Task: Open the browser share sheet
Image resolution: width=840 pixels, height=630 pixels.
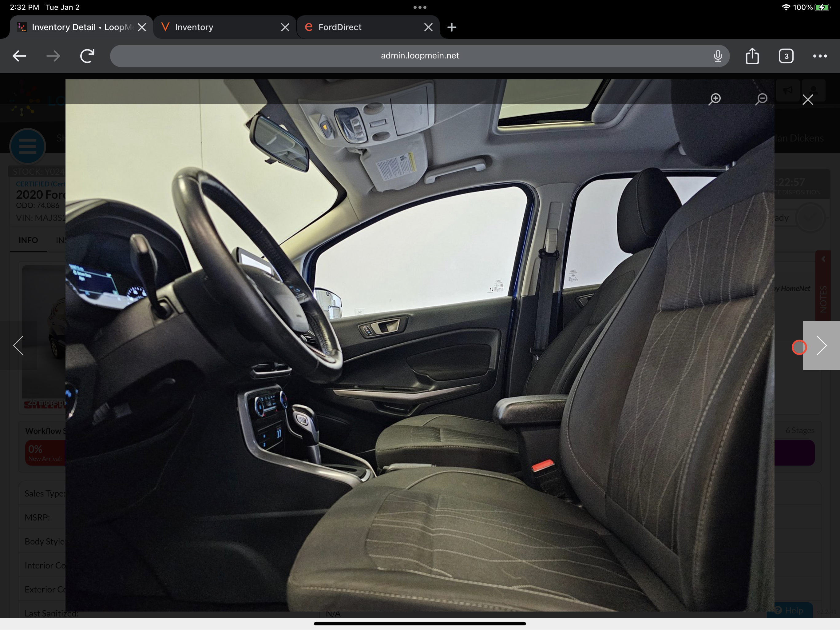Action: (x=752, y=56)
